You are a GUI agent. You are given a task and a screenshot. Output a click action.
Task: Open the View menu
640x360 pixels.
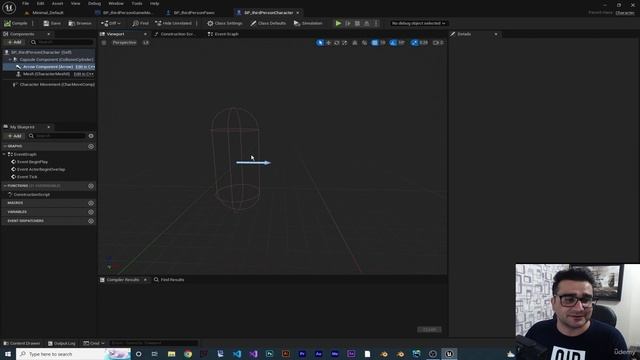(76, 3)
